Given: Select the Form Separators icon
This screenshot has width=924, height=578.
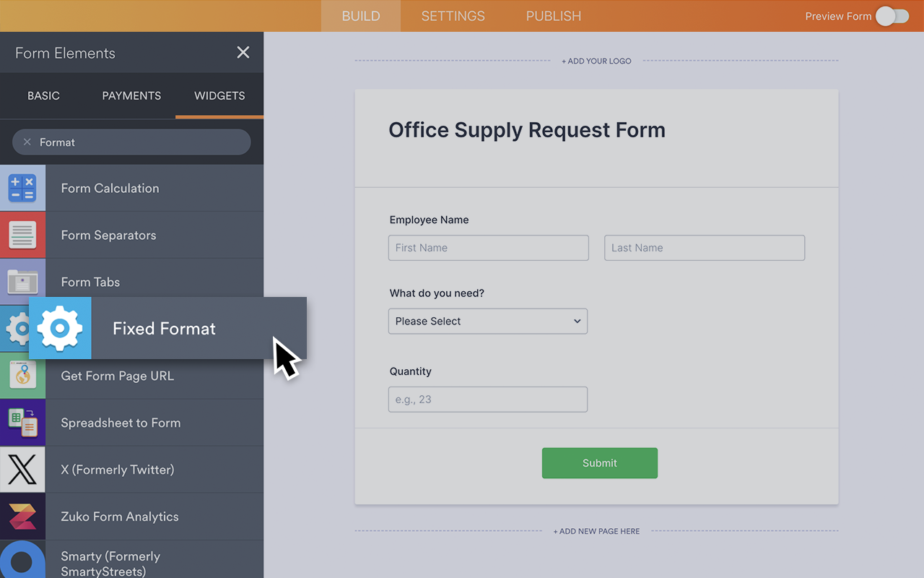Looking at the screenshot, I should click(22, 235).
